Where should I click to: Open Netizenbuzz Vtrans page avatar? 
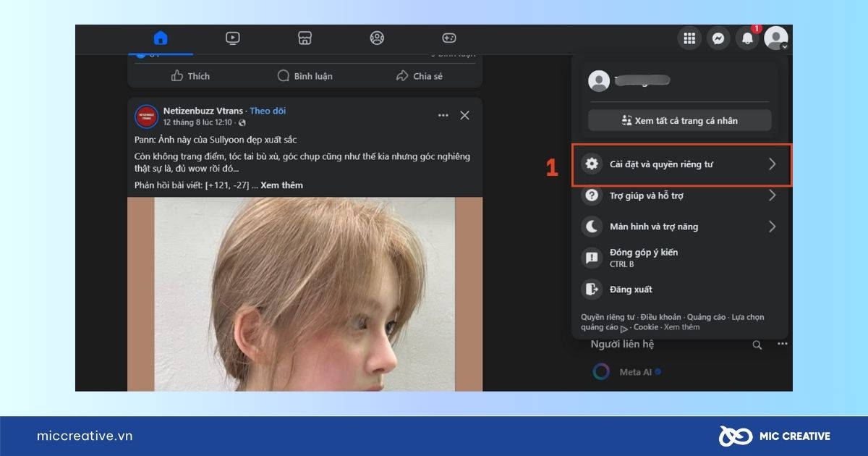pos(146,117)
